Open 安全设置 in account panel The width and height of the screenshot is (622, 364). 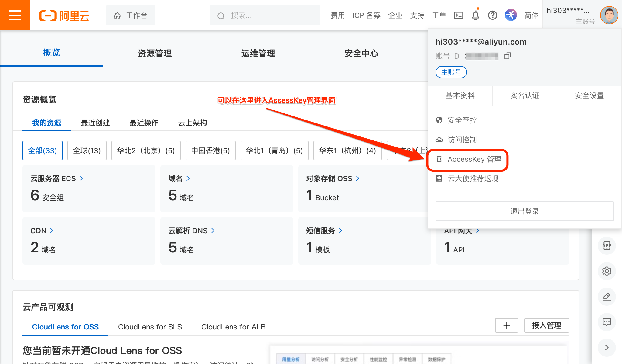(589, 96)
